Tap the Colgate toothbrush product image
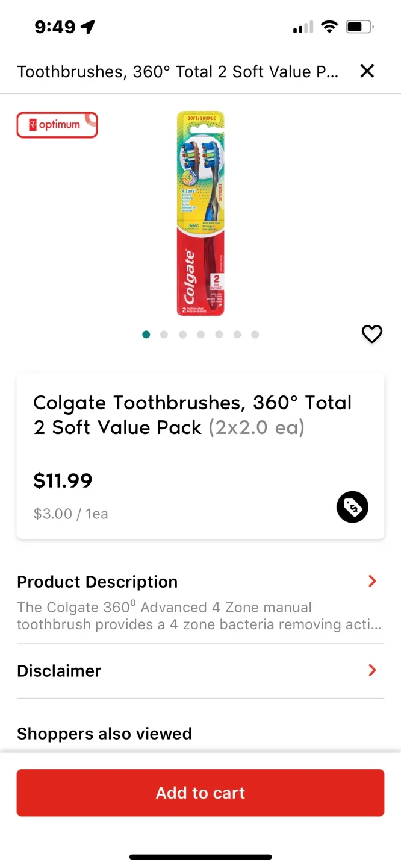 [200, 213]
